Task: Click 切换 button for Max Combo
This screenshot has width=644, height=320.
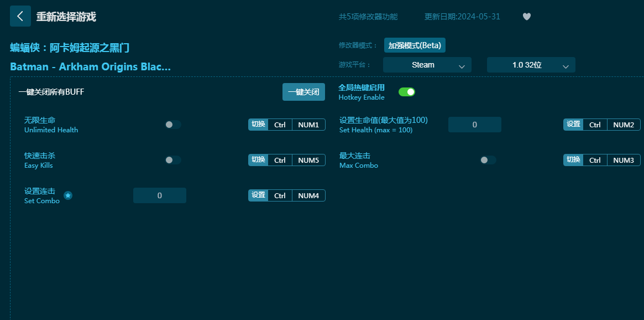Action: (x=573, y=160)
